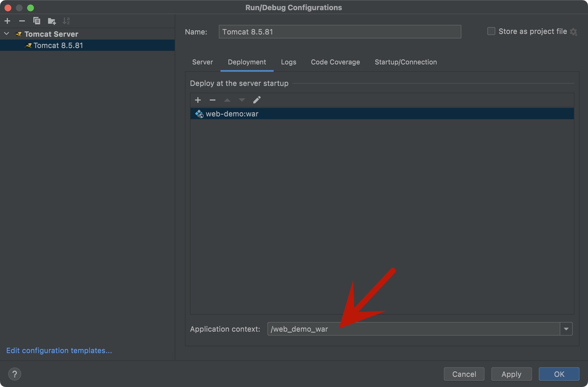Add a deployment artifact with plus

click(198, 100)
